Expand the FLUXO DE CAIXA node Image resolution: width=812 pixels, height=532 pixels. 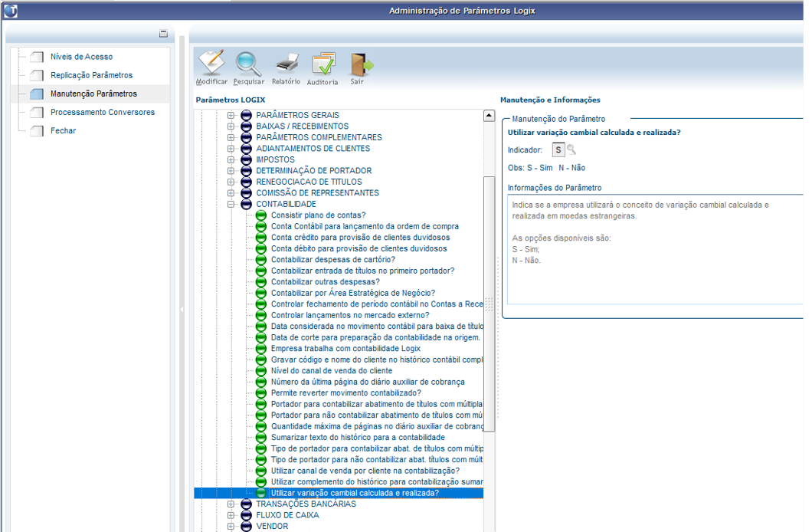[x=231, y=515]
